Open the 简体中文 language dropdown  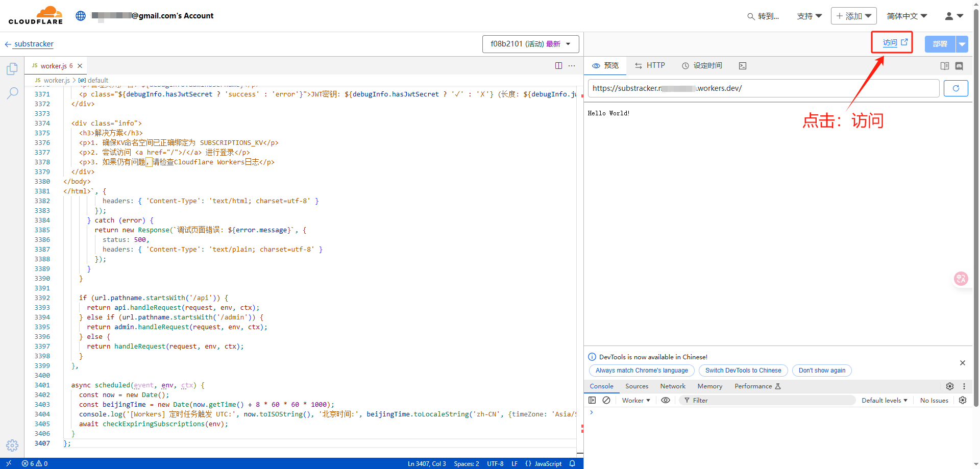[907, 16]
